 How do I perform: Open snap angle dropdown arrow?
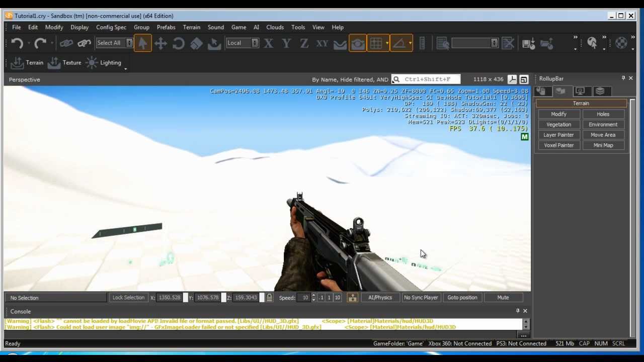click(411, 43)
